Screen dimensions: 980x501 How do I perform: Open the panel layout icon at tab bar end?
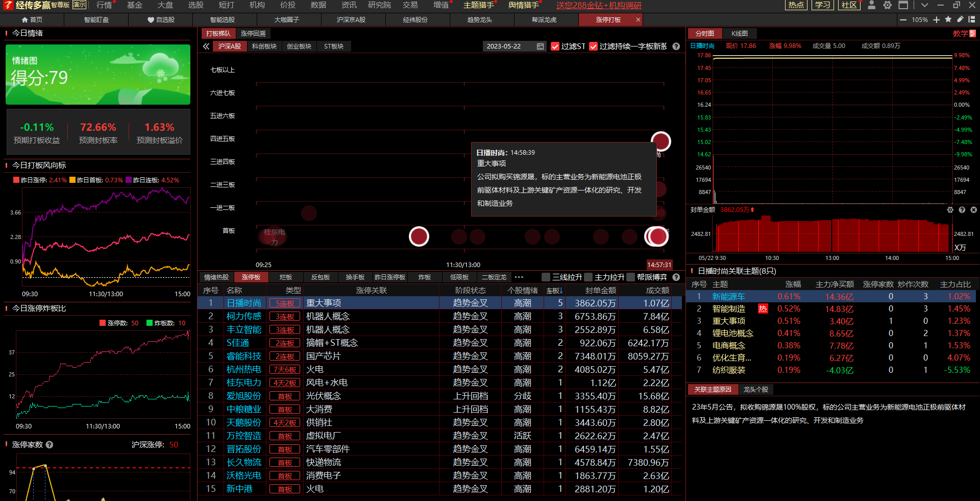tap(972, 19)
